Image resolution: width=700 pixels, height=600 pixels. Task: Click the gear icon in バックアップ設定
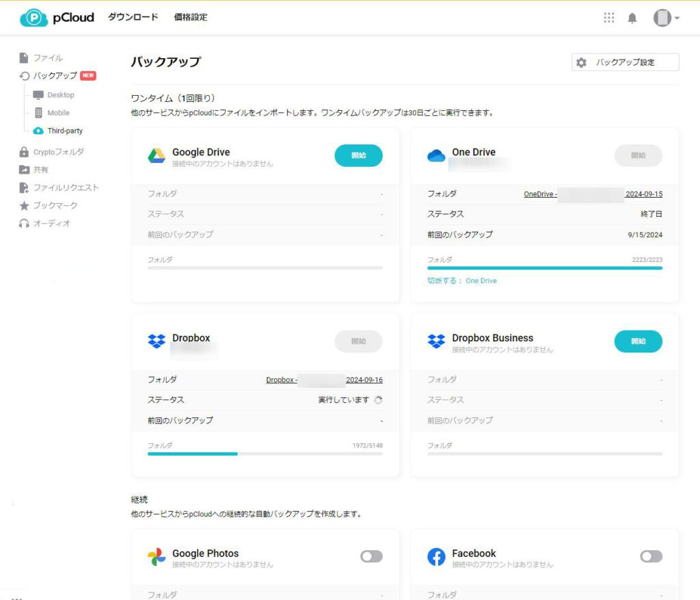pyautogui.click(x=581, y=62)
